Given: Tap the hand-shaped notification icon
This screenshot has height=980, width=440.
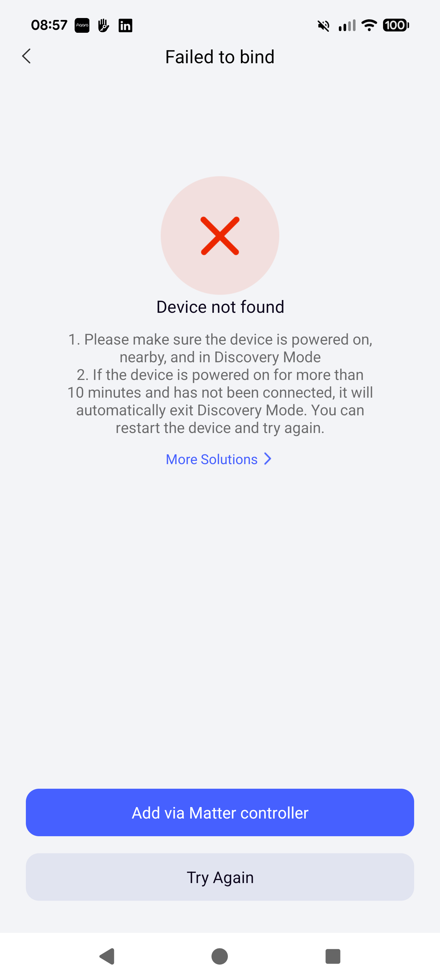Looking at the screenshot, I should pos(103,26).
